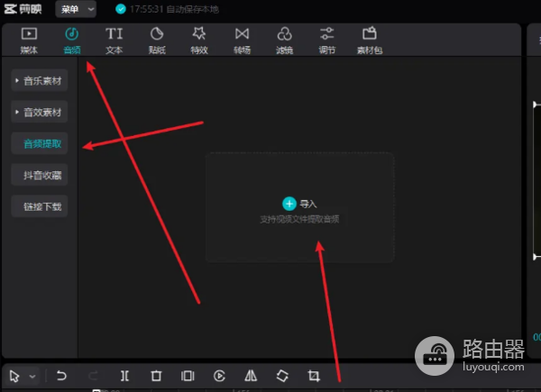Open the 特效 (Effects) panel icon
This screenshot has width=541, height=392.
[x=199, y=40]
